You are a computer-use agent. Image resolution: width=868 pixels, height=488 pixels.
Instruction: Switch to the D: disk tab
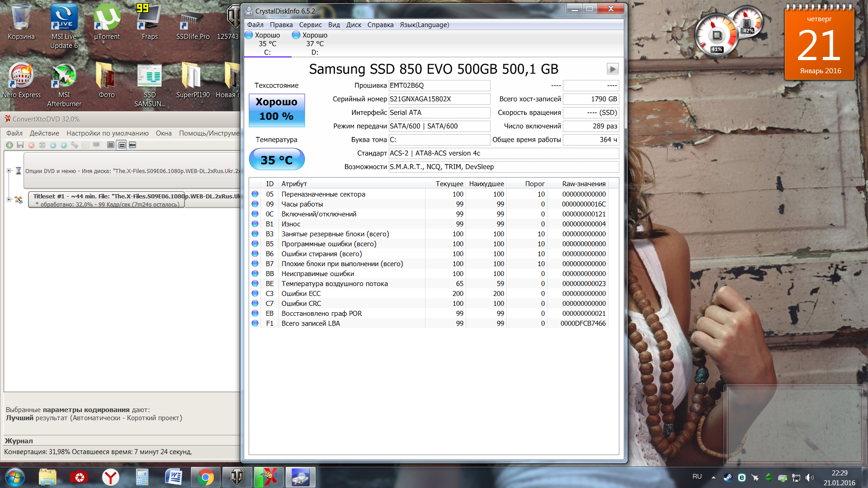(315, 44)
